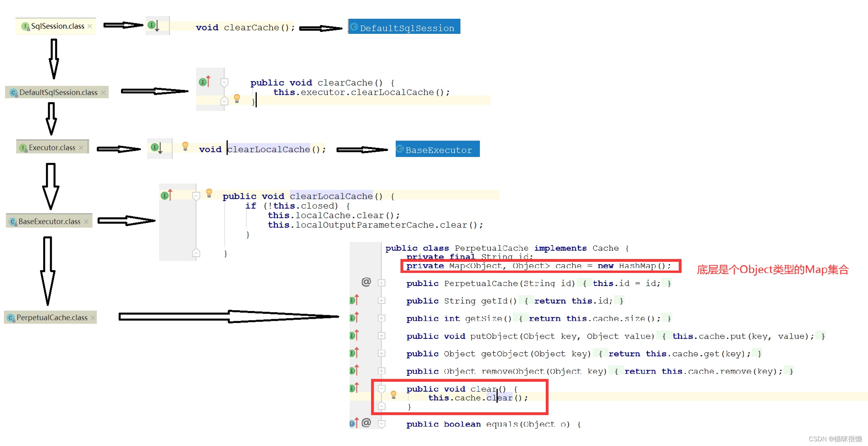Click the lightbulb quick-fix icon near Executor.class
This screenshot has height=446, width=868.
[185, 149]
